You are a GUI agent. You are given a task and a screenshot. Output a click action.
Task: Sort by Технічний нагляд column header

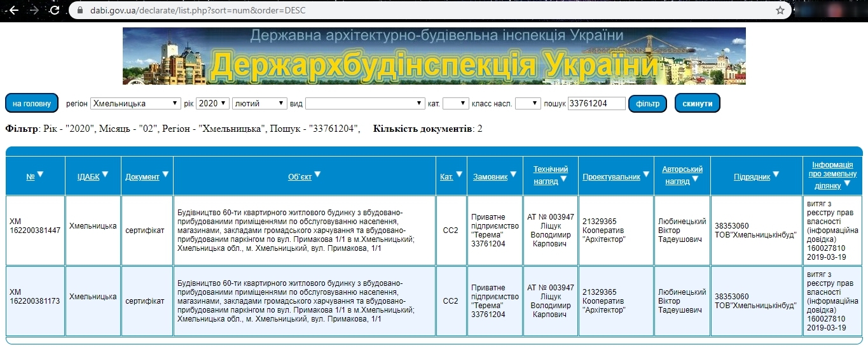tap(551, 175)
